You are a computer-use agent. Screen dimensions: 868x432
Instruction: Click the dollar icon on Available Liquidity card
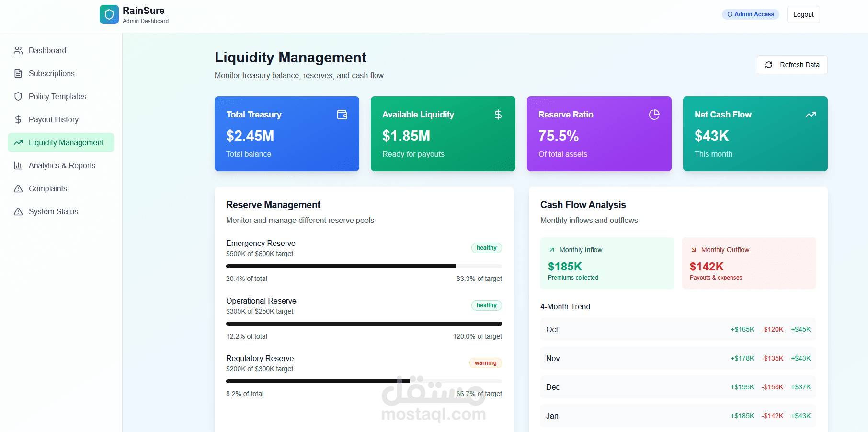[498, 115]
